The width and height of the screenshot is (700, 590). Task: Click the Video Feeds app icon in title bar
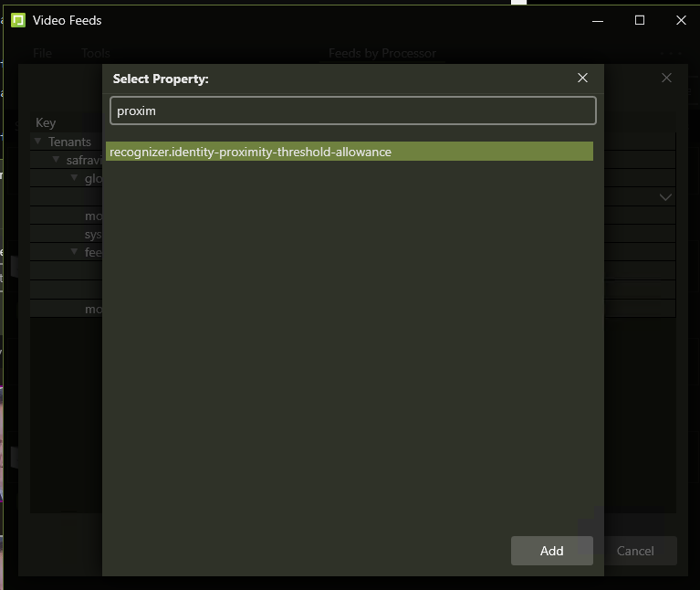[x=18, y=20]
